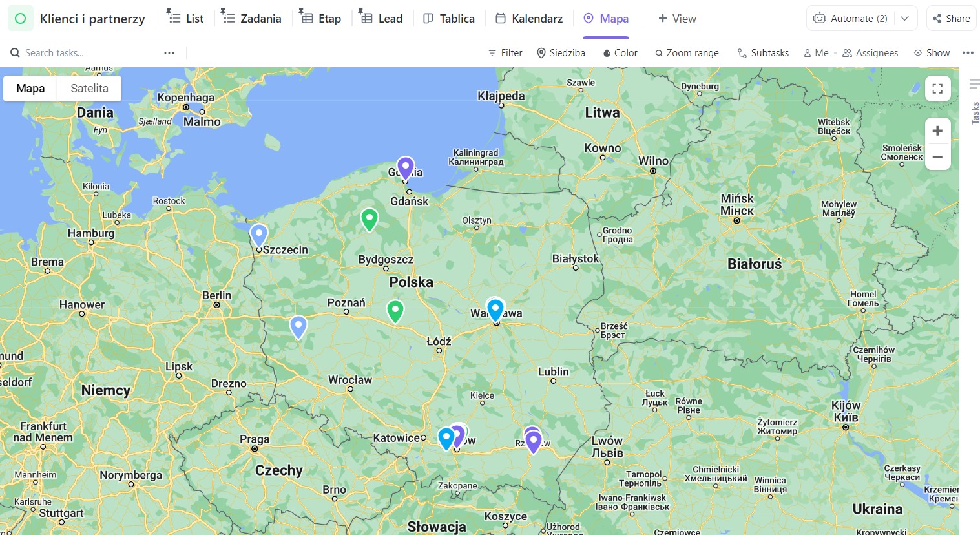Open the Zoom range setting

[687, 53]
